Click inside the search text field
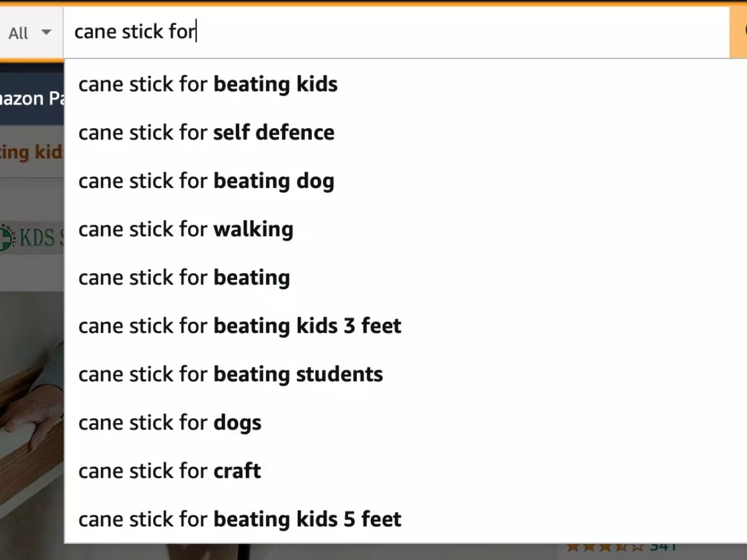Image resolution: width=747 pixels, height=560 pixels. click(311, 31)
